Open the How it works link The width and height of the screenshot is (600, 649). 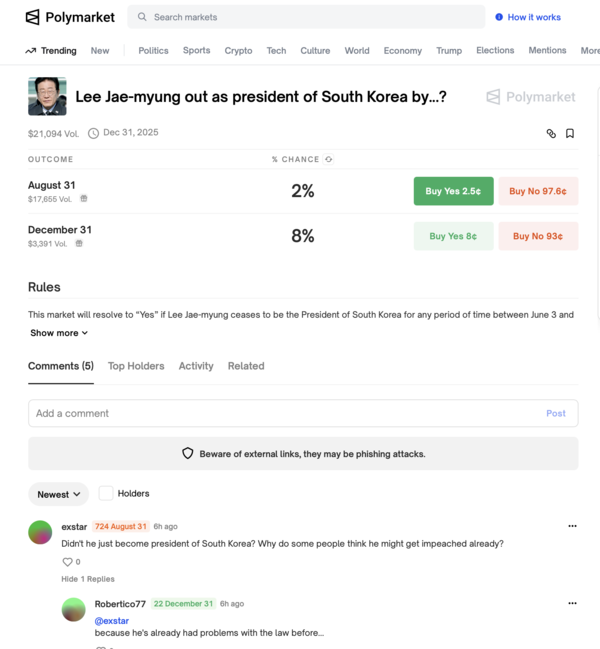coord(528,17)
